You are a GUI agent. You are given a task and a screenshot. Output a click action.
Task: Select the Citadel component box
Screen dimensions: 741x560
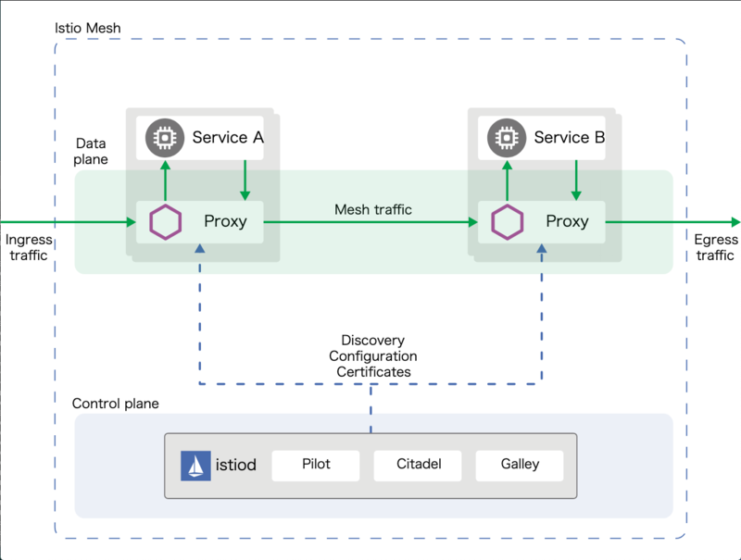[x=418, y=466]
